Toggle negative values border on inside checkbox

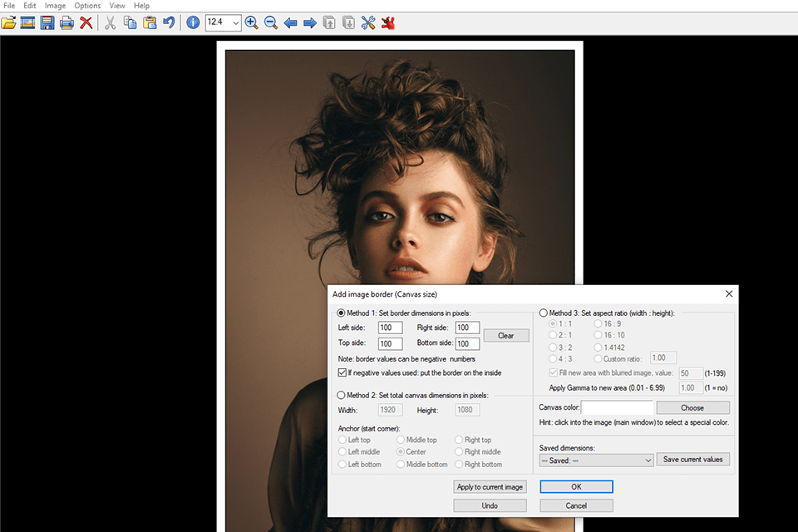click(342, 372)
